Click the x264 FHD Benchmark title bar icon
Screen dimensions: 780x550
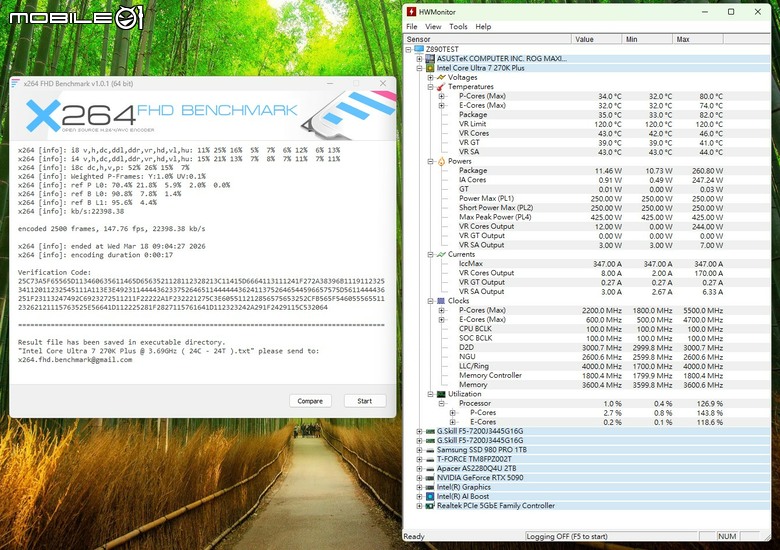[15, 83]
